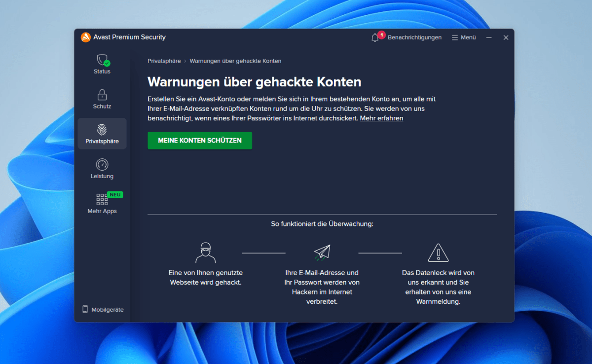Open the Mehr Apps grid icon
Viewport: 592px width, 364px height.
(102, 199)
